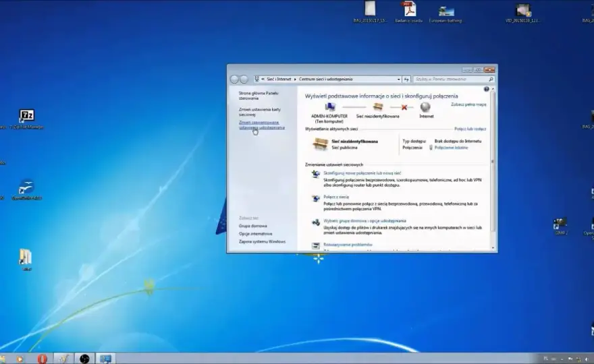This screenshot has height=364, width=594.
Task: Click 'Brak dostępu do Internetu' text
Action: tap(458, 141)
